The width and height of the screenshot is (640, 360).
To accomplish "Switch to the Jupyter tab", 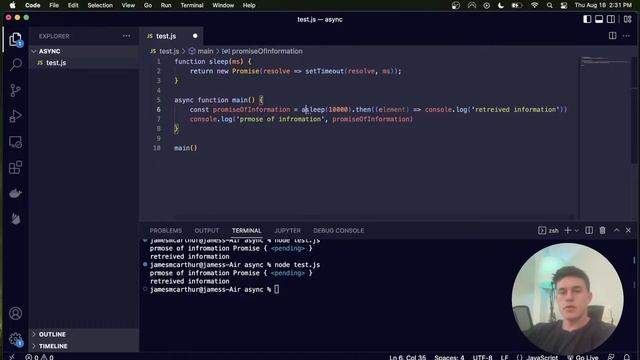I will pyautogui.click(x=287, y=231).
